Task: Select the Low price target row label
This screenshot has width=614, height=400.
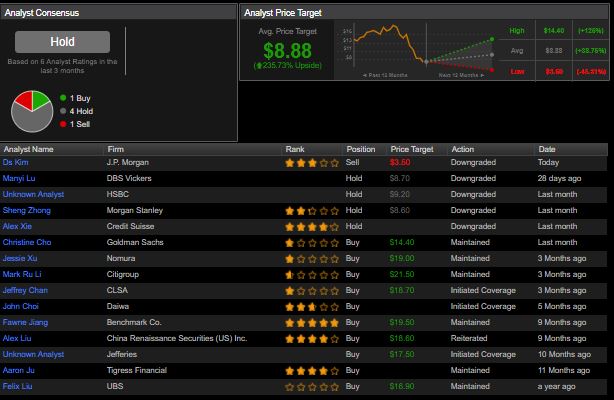Action: coord(517,71)
